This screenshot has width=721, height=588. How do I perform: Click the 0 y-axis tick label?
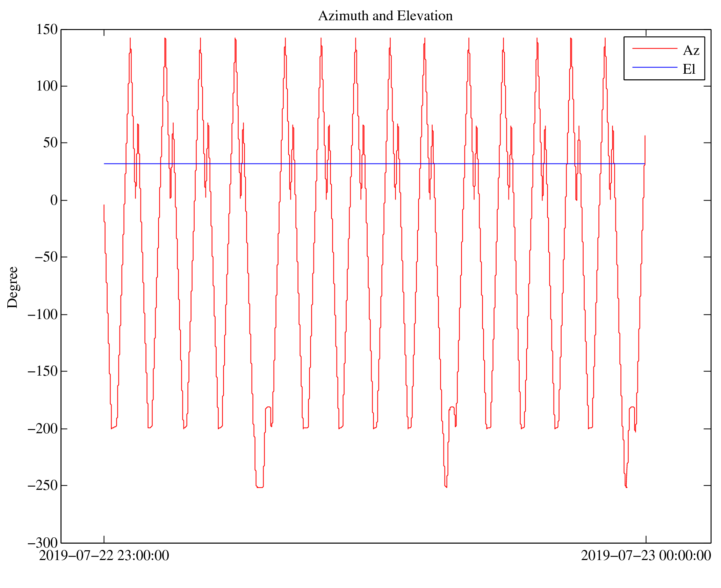54,200
